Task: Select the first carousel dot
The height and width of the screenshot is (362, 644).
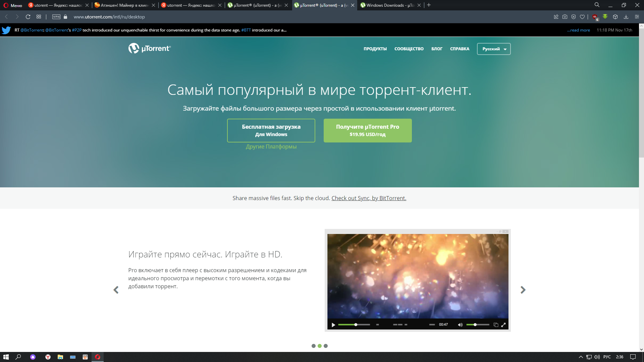Action: click(314, 346)
